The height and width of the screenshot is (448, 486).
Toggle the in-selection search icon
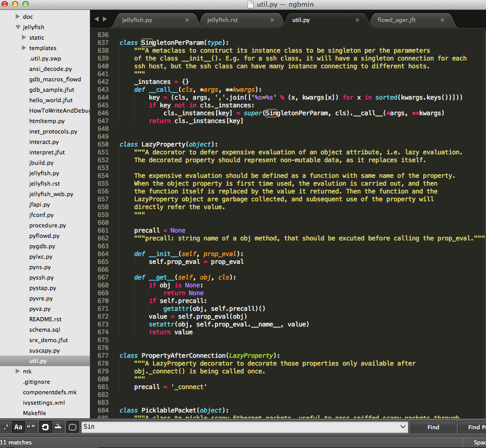pos(58,427)
